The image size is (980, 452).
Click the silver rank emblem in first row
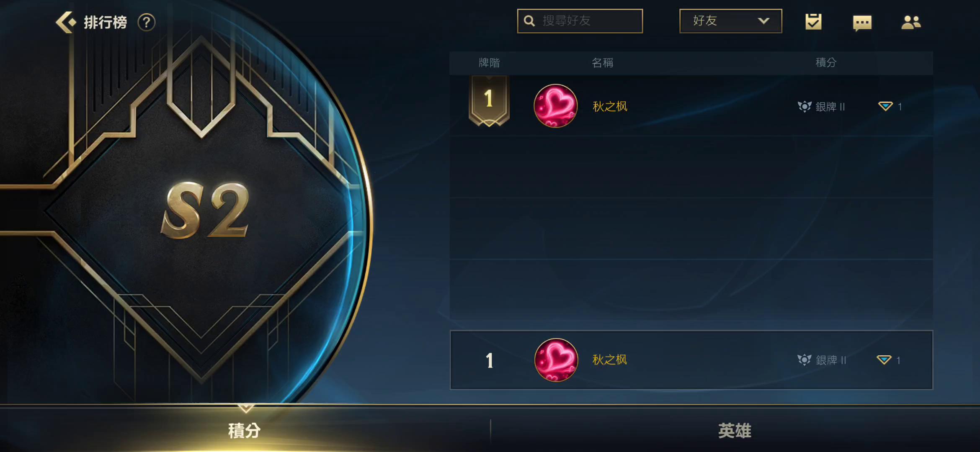tap(805, 107)
